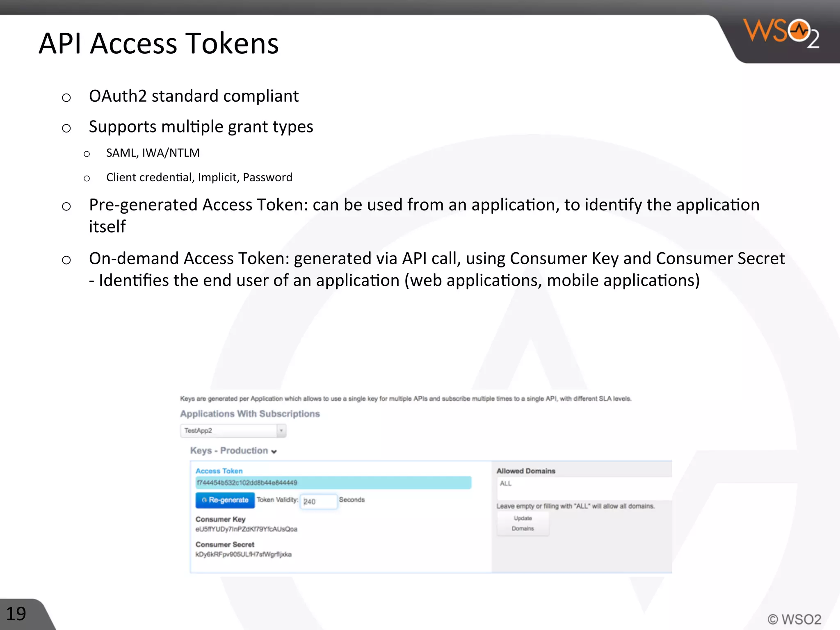Click the Update Domains button

pyautogui.click(x=523, y=524)
